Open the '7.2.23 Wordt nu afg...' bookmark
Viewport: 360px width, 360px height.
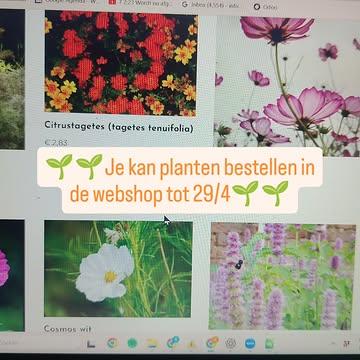point(139,3)
